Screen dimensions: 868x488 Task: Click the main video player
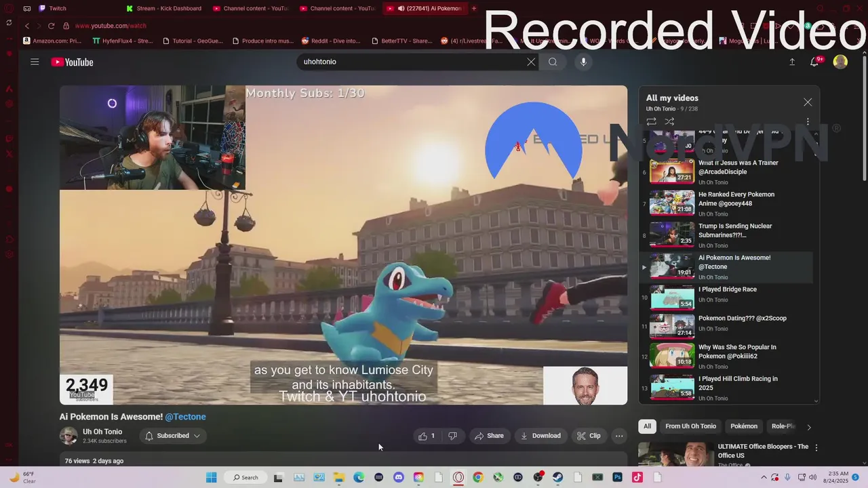pyautogui.click(x=343, y=245)
